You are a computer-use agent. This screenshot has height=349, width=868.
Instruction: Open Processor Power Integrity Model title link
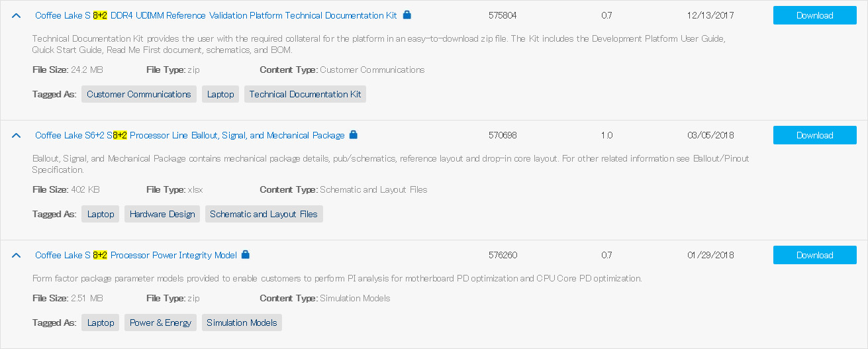tap(136, 255)
